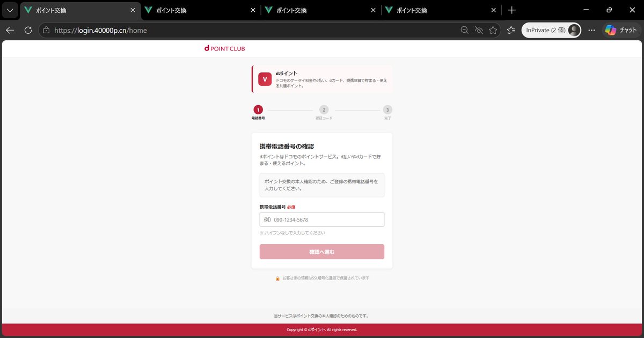This screenshot has height=338, width=644.
Task: Click the dポイント banner title
Action: pyautogui.click(x=287, y=73)
